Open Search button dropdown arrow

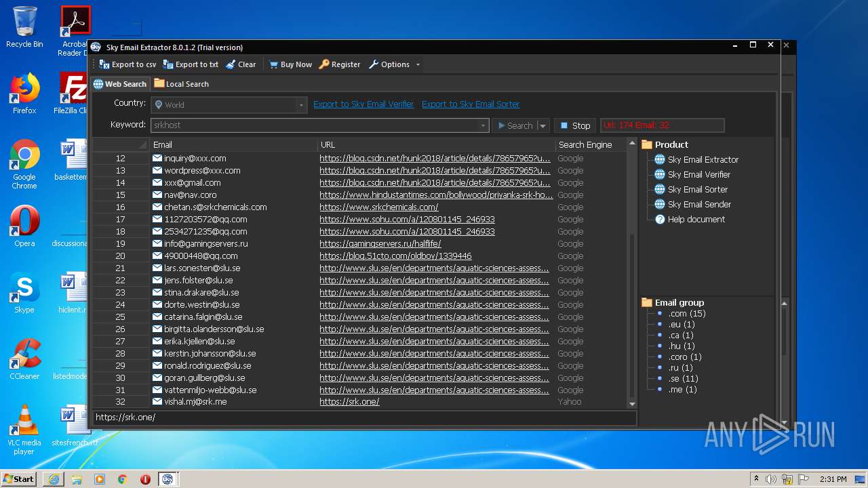(x=542, y=125)
